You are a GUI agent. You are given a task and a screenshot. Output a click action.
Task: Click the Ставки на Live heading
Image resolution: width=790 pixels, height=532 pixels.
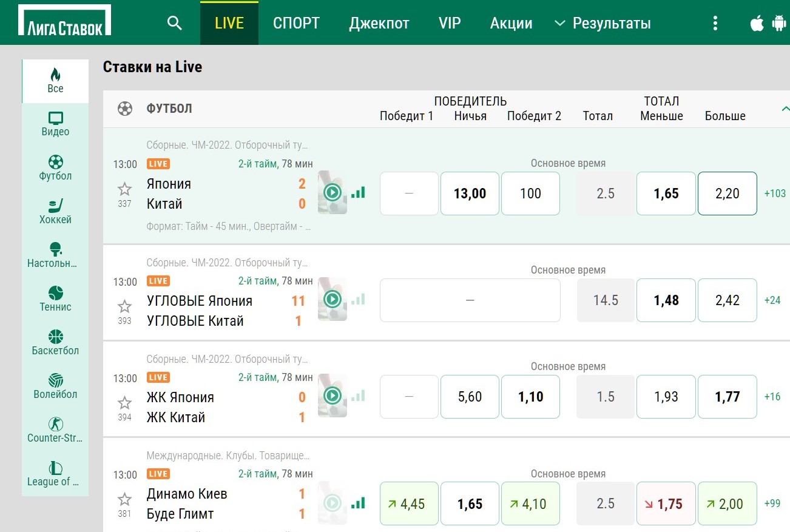click(152, 67)
